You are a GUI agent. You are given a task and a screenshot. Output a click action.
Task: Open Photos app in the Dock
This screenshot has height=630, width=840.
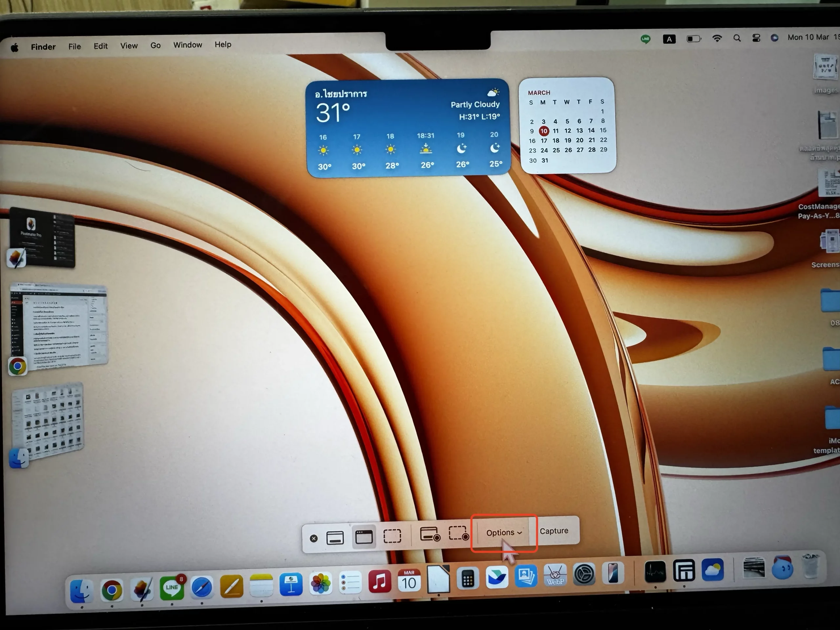[321, 583]
